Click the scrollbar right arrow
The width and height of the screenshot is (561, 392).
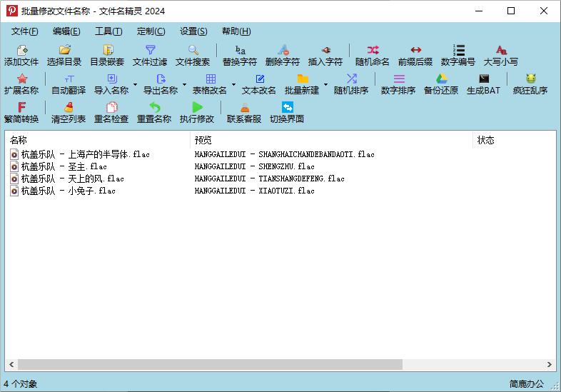(549, 364)
